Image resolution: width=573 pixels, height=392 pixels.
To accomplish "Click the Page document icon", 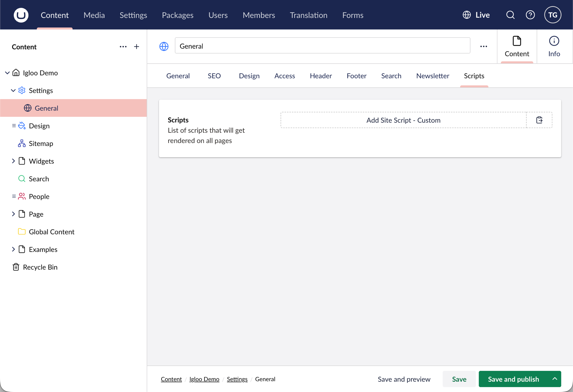I will 22,214.
